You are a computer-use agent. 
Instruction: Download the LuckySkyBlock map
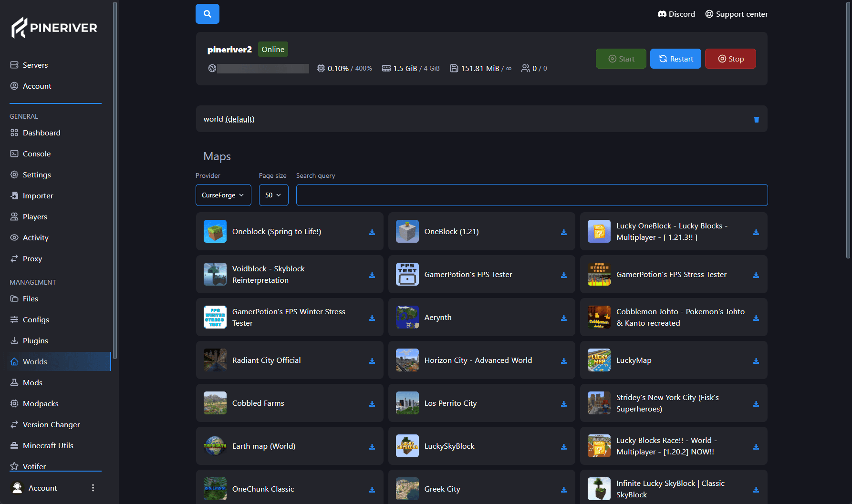pyautogui.click(x=564, y=447)
